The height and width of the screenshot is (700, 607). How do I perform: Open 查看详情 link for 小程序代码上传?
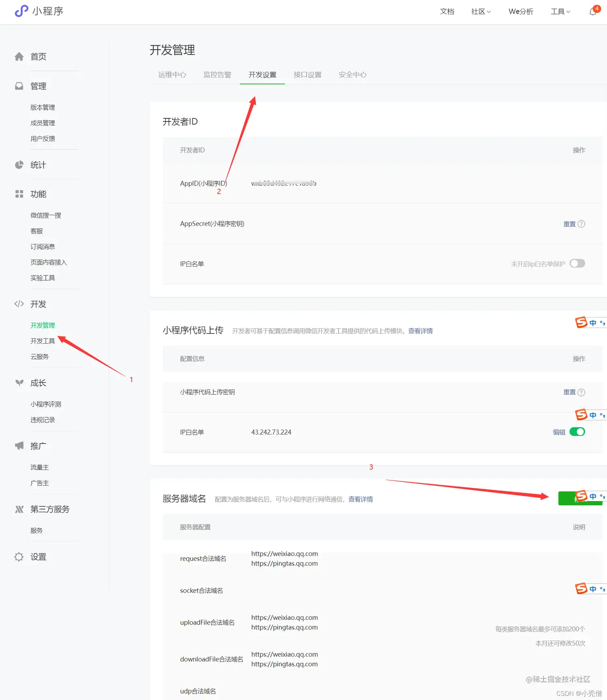(420, 331)
